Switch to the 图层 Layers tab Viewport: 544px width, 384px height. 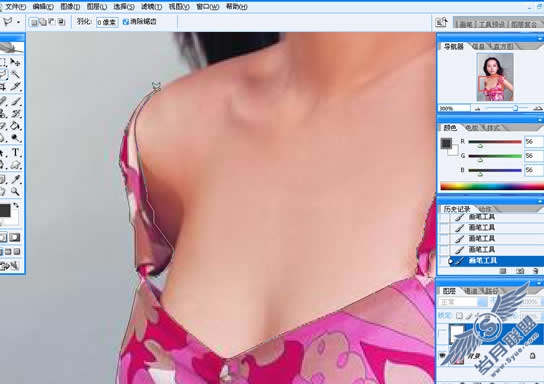tap(449, 291)
